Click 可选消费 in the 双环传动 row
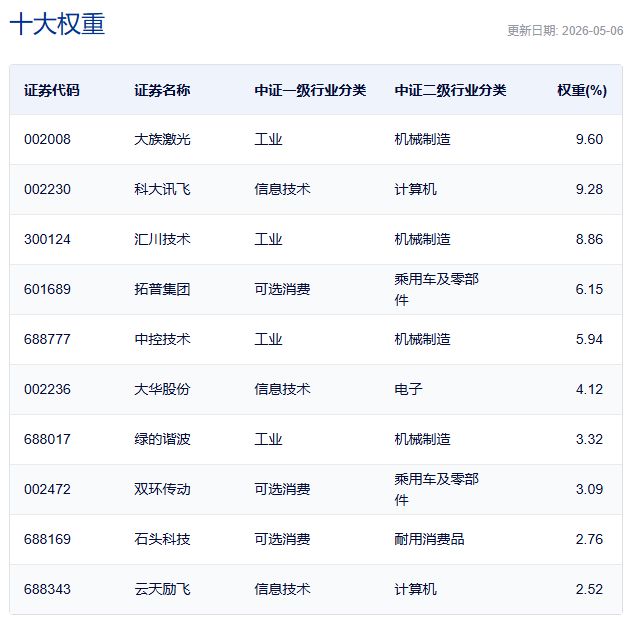The width and height of the screenshot is (628, 621). [x=282, y=489]
